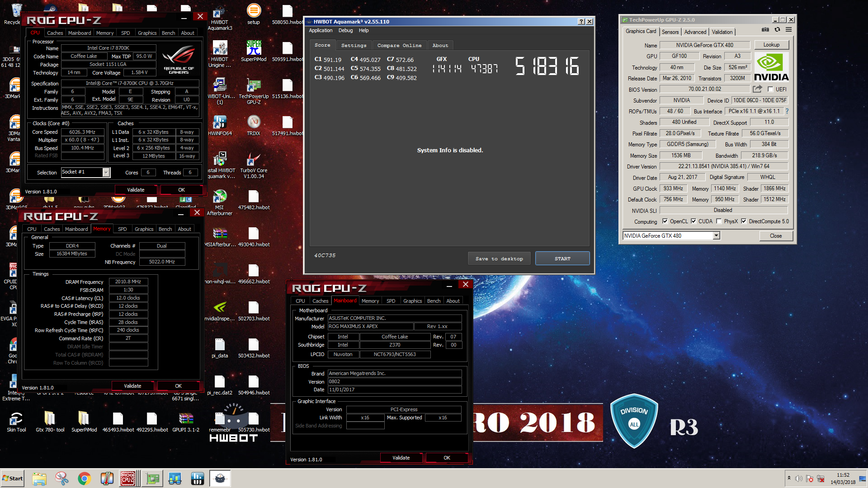Click the Aquamark3 title bar help button
Viewport: 868px width, 488px height.
coord(581,22)
